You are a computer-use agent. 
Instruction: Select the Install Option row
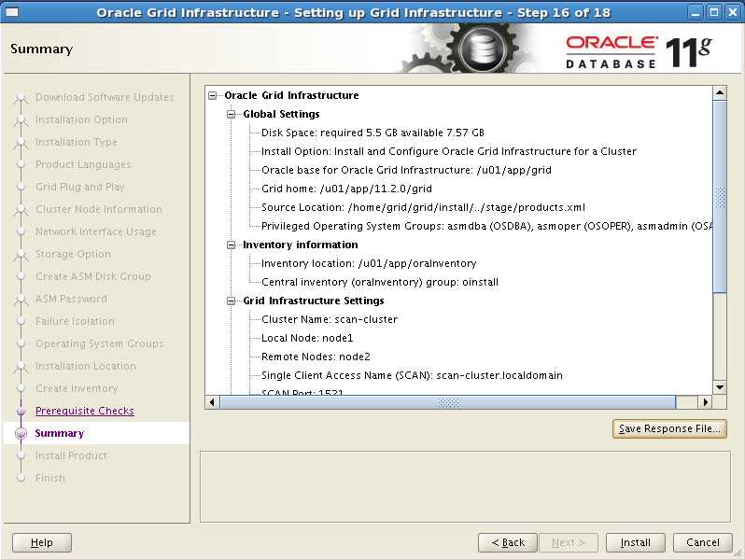pos(449,151)
